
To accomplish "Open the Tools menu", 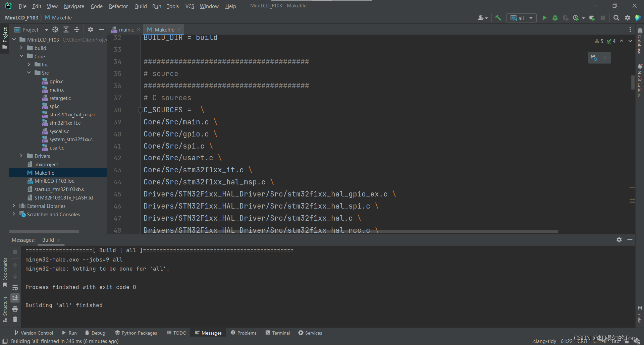I will 173,6.
